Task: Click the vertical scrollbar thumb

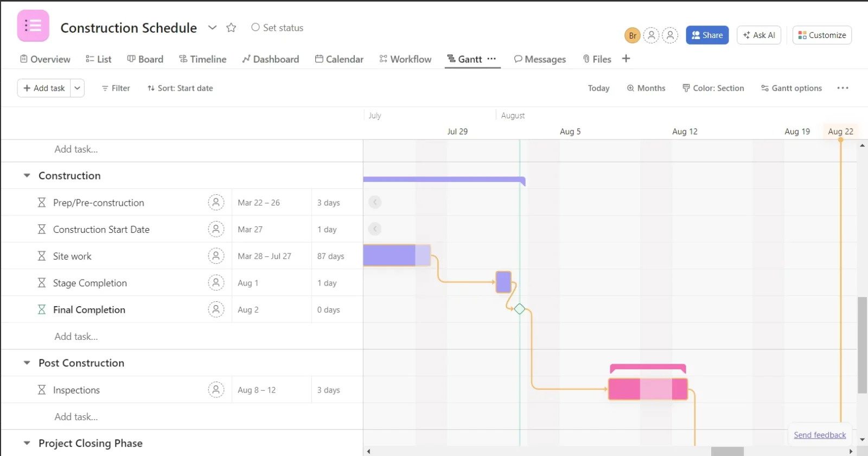Action: pyautogui.click(x=862, y=345)
